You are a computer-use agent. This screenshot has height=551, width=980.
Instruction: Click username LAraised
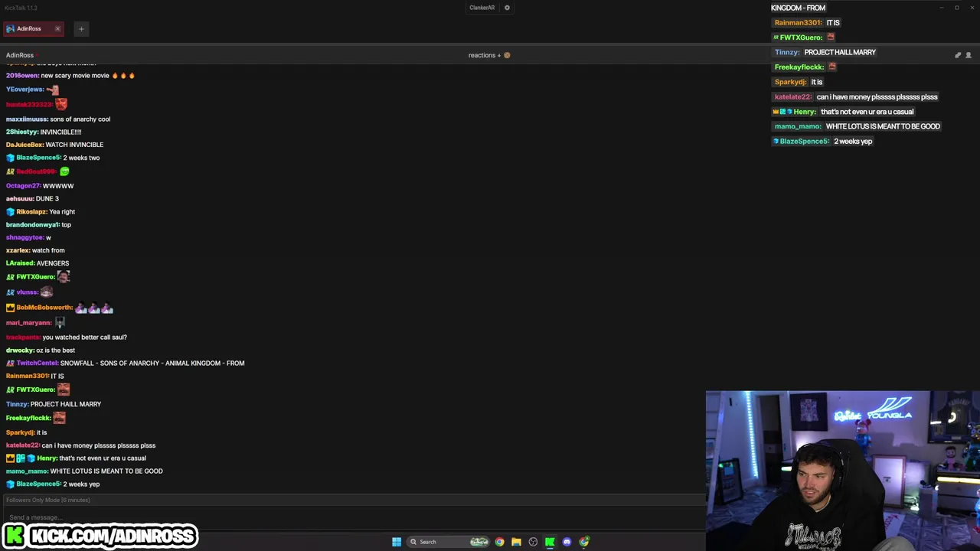[20, 263]
